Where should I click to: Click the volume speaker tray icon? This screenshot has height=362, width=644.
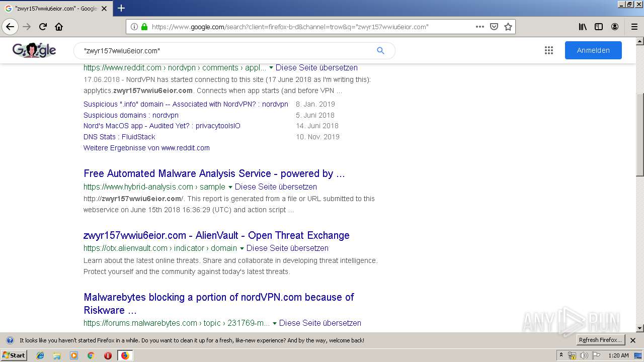(584, 355)
